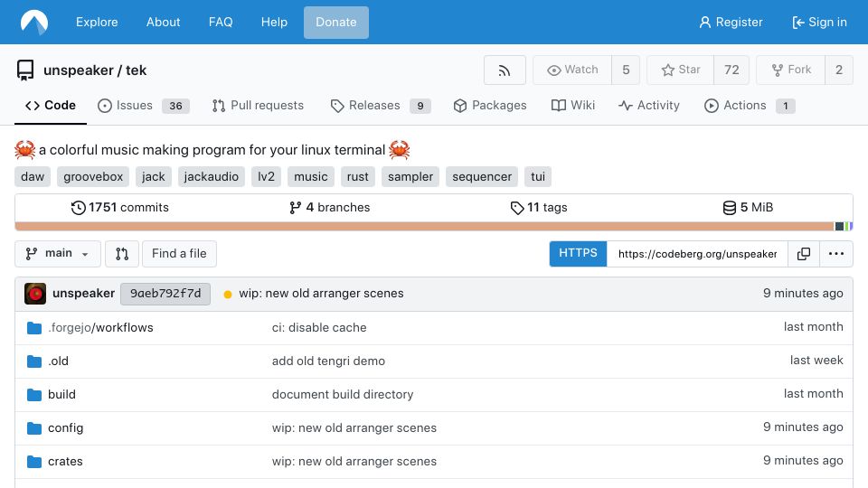Open the tek repository name link
The width and height of the screenshot is (868, 488).
click(x=136, y=70)
